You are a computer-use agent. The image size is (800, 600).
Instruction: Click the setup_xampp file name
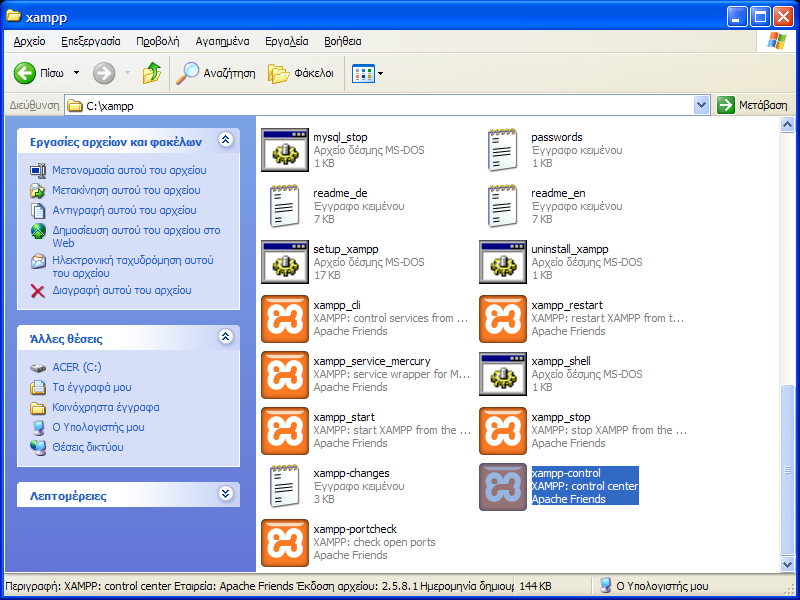click(x=346, y=249)
